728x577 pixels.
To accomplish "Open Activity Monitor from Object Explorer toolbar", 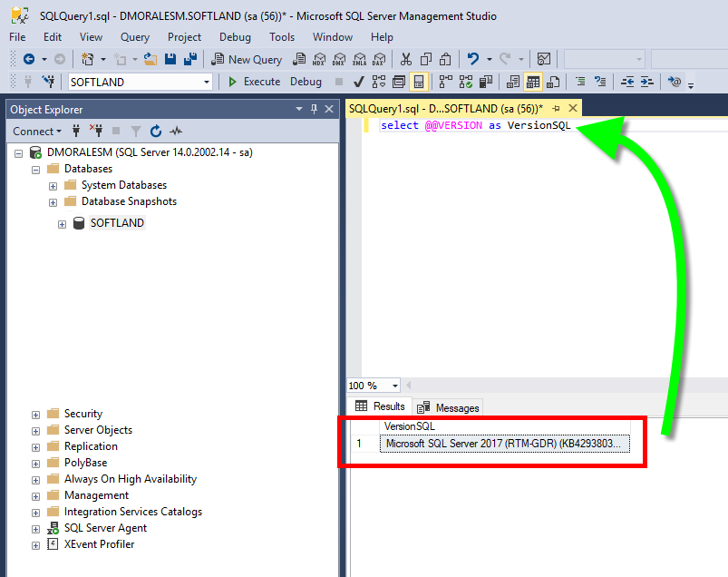I will pyautogui.click(x=176, y=132).
